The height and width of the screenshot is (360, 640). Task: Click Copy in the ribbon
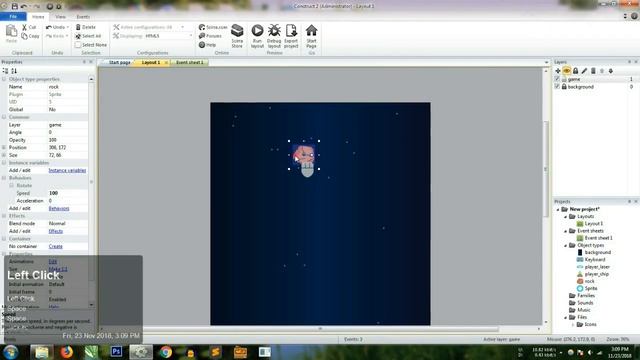[31, 36]
